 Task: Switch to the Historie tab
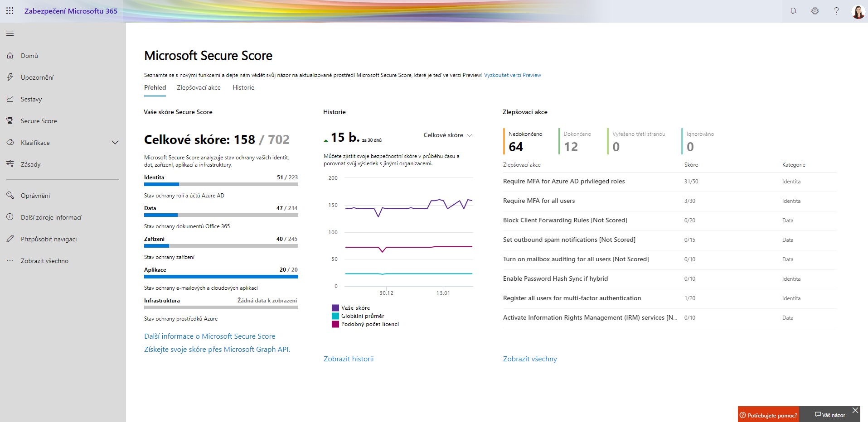pos(243,88)
